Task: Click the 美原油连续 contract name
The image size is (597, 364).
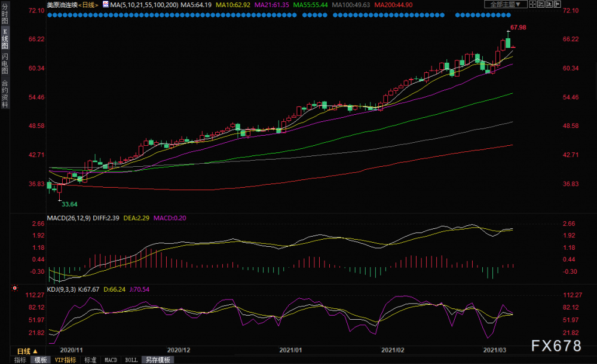Action: 62,5
